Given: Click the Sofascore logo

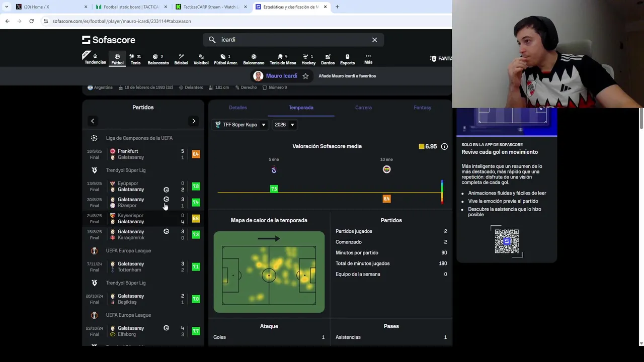Looking at the screenshot, I should 109,40.
